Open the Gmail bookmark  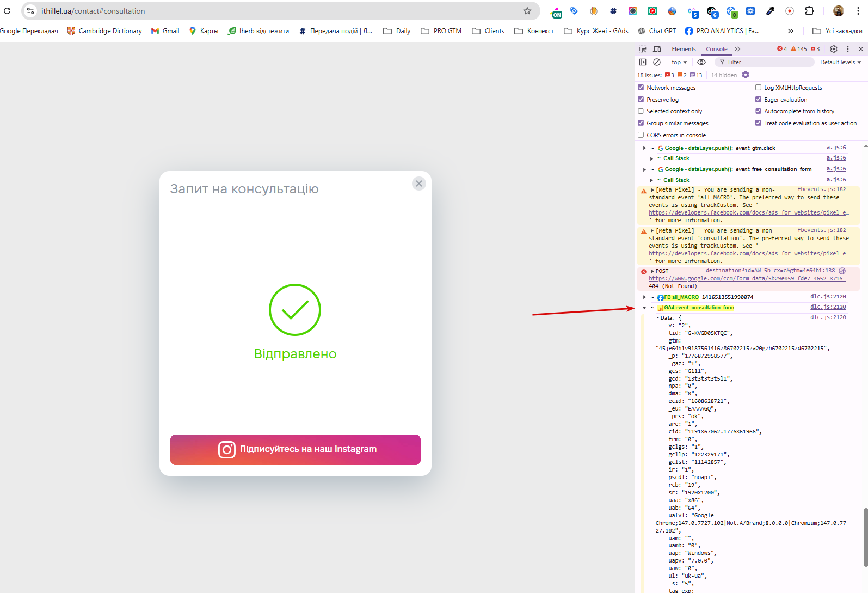click(165, 31)
